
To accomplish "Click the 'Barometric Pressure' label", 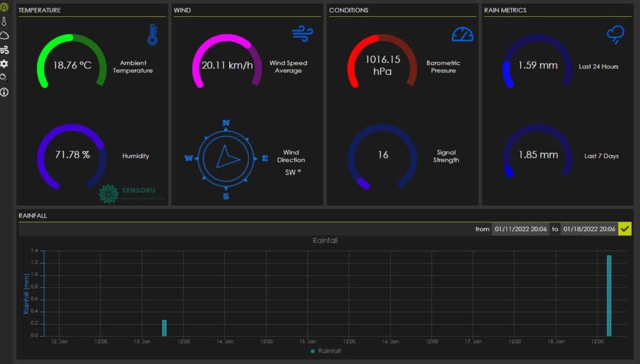I will click(x=443, y=66).
